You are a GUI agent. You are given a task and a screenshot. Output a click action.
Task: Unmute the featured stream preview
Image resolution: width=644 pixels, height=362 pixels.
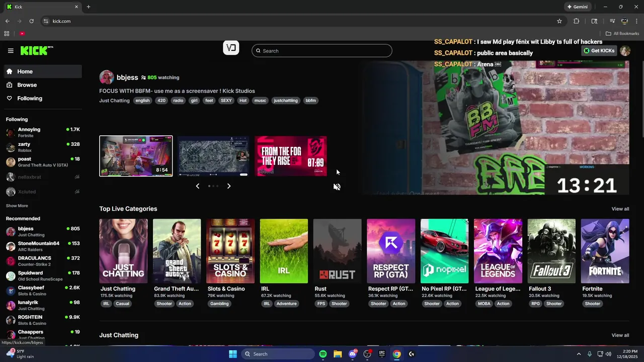[x=337, y=187]
